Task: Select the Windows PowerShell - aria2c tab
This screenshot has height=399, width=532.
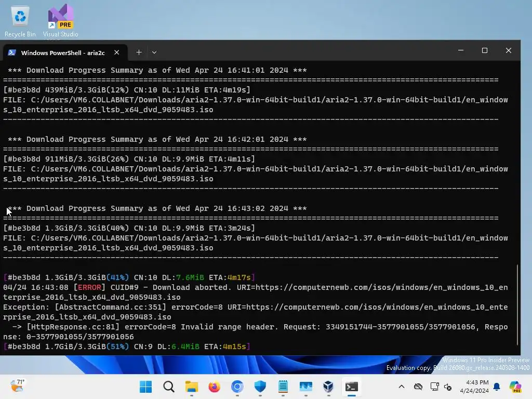Action: [x=63, y=52]
